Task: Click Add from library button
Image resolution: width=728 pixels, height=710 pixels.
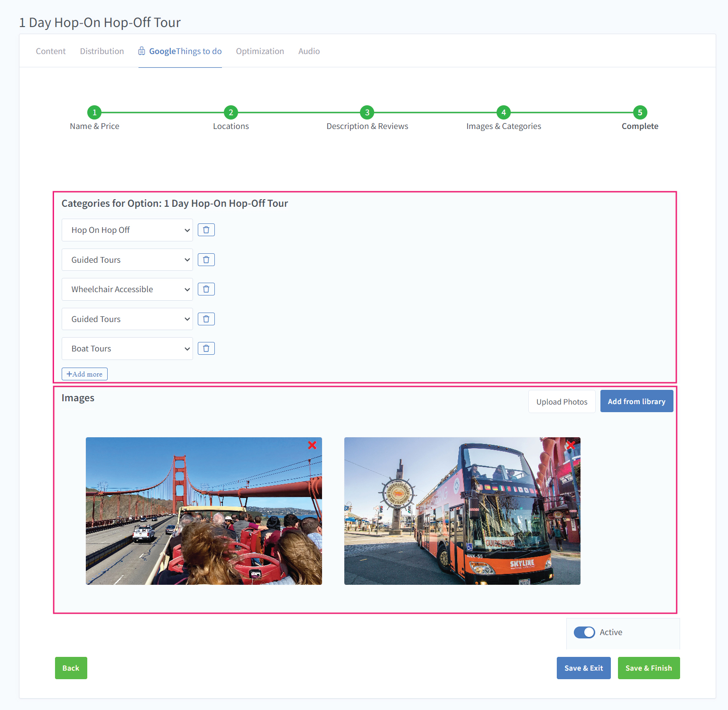Action: pyautogui.click(x=636, y=401)
